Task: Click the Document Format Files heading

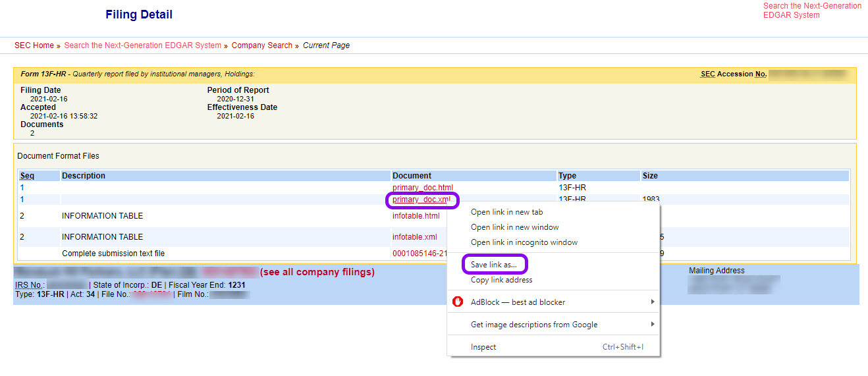Action: [x=58, y=156]
